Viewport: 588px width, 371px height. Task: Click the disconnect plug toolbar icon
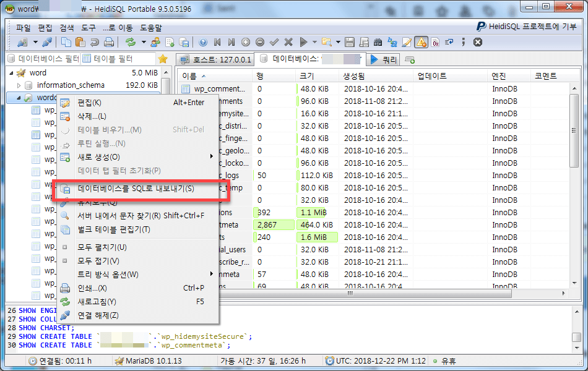click(x=47, y=42)
